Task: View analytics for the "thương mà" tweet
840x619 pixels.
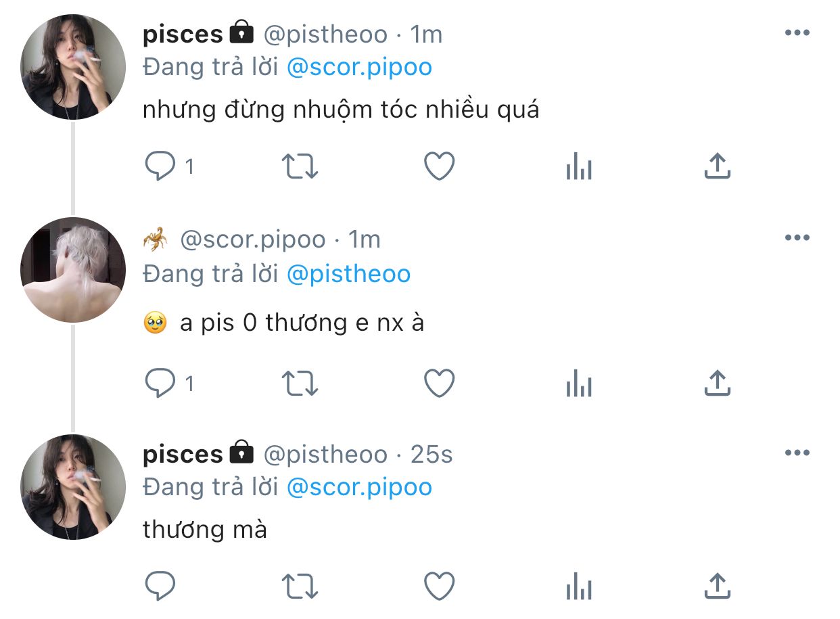Action: point(579,586)
